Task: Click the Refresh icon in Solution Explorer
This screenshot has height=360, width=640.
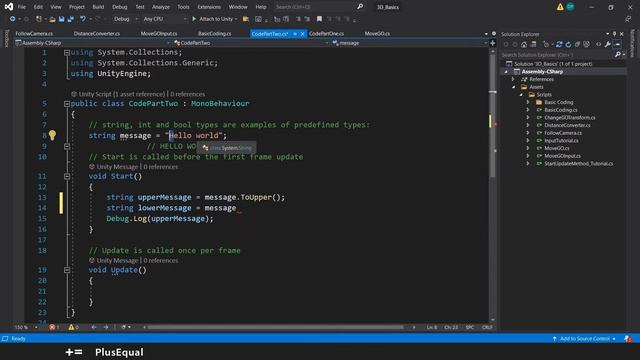Action: (568, 44)
